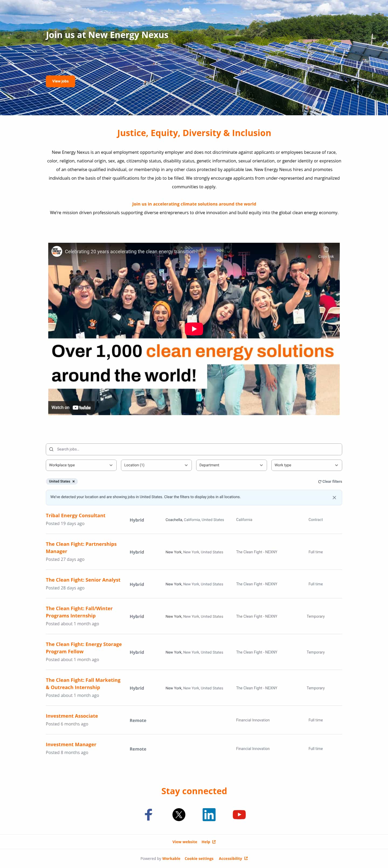
Task: Play the YouTube video
Action: point(194,329)
